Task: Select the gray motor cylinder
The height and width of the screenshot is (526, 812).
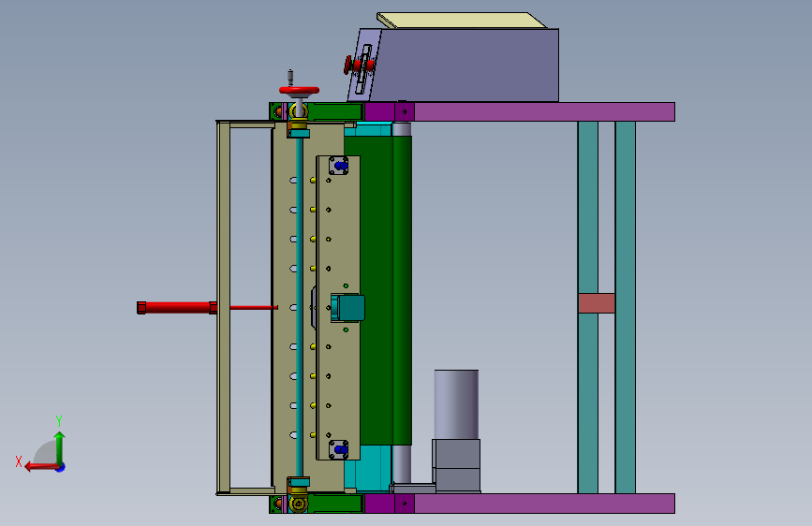Action: [x=456, y=404]
